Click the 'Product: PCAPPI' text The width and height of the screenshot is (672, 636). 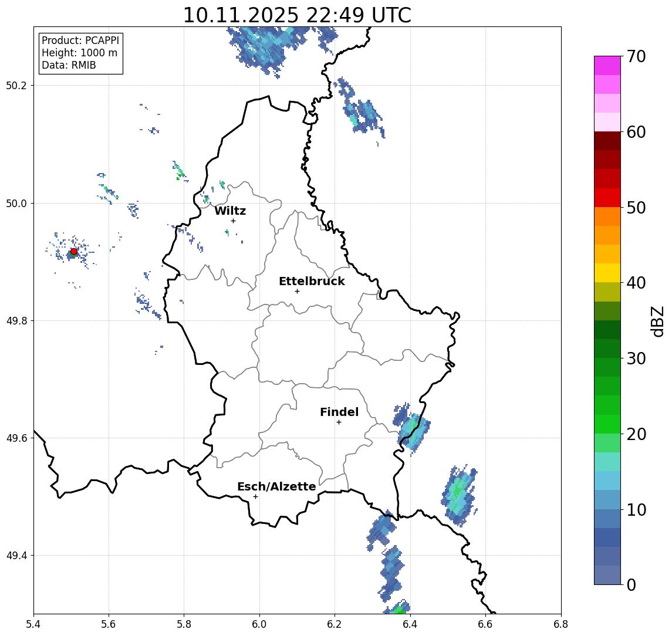click(x=80, y=40)
